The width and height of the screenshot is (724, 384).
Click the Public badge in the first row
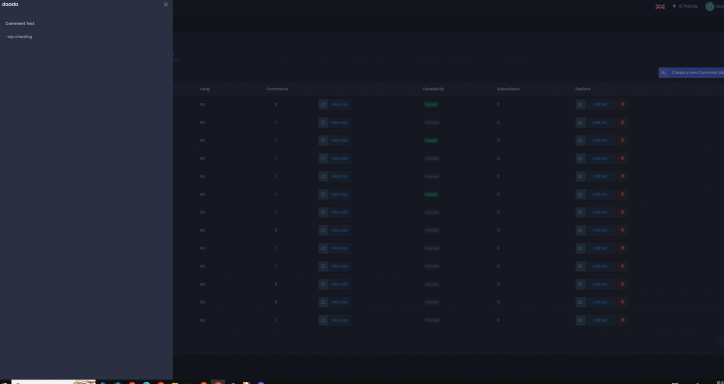click(431, 104)
